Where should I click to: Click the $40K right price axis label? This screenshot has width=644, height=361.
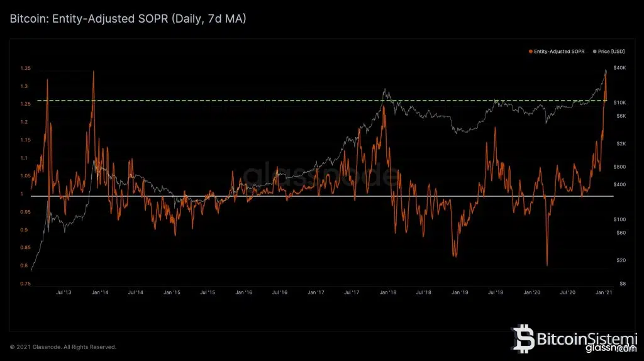tap(619, 68)
